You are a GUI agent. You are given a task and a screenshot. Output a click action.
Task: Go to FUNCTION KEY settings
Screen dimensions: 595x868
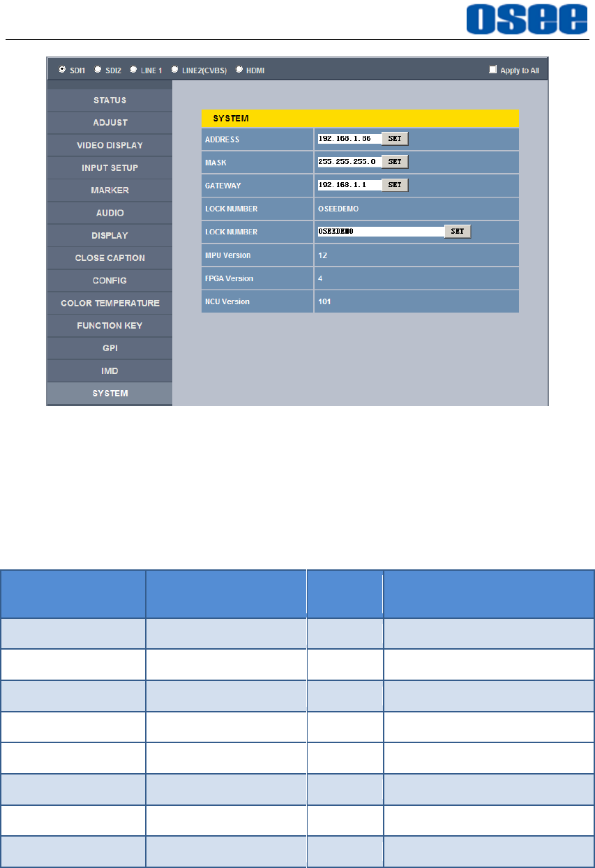[x=110, y=326]
